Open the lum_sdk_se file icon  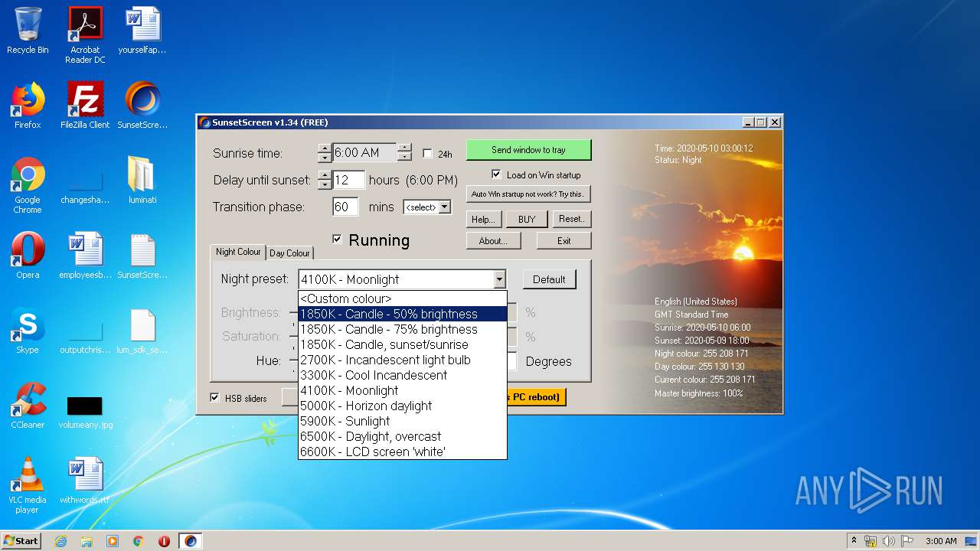click(x=142, y=330)
